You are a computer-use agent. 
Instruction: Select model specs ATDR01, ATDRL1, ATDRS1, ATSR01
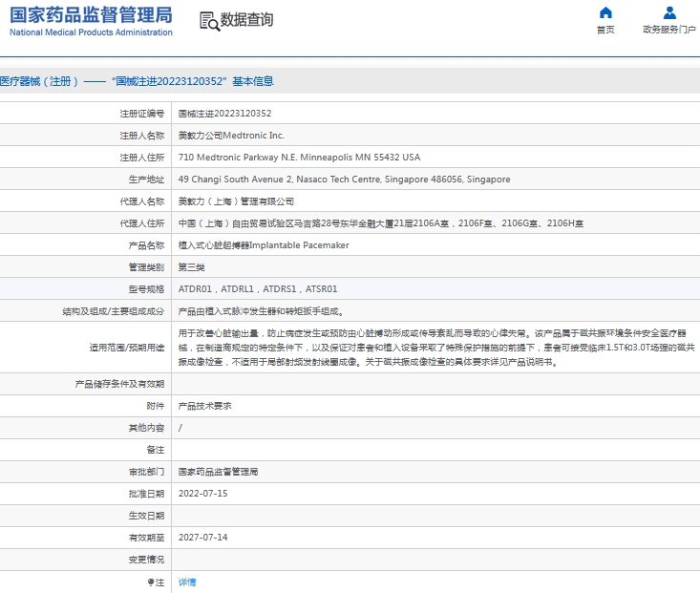coord(257,289)
